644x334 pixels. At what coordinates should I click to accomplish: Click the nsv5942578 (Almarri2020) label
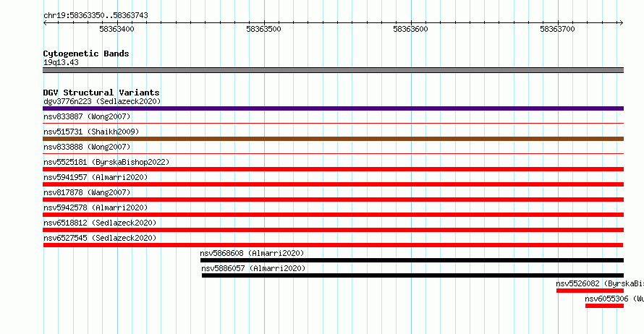click(96, 207)
